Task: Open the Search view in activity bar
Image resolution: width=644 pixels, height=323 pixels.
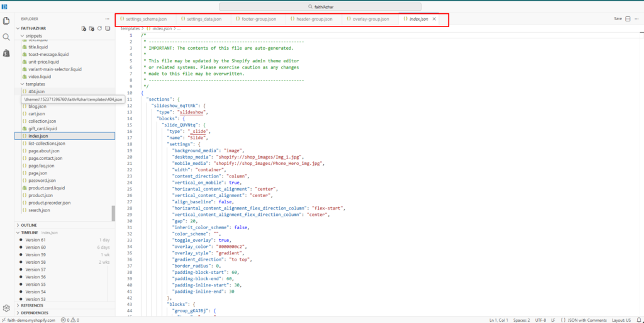Action: pyautogui.click(x=6, y=37)
